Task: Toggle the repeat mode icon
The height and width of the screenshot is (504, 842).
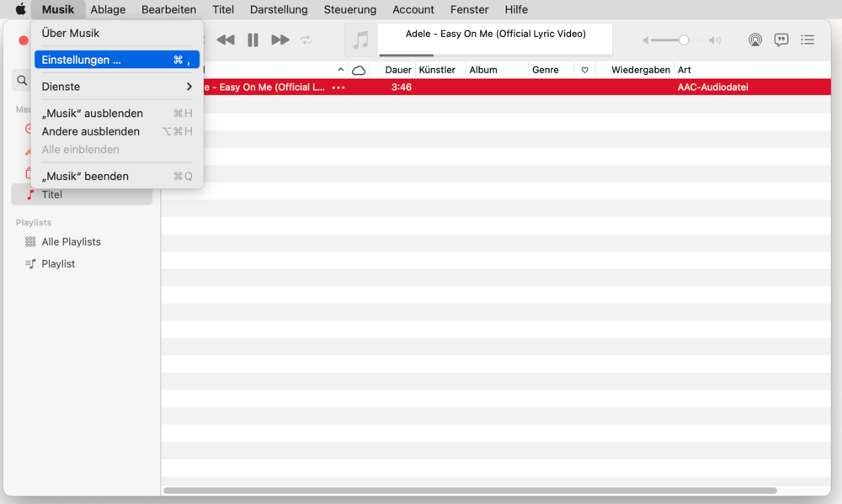Action: 306,40
